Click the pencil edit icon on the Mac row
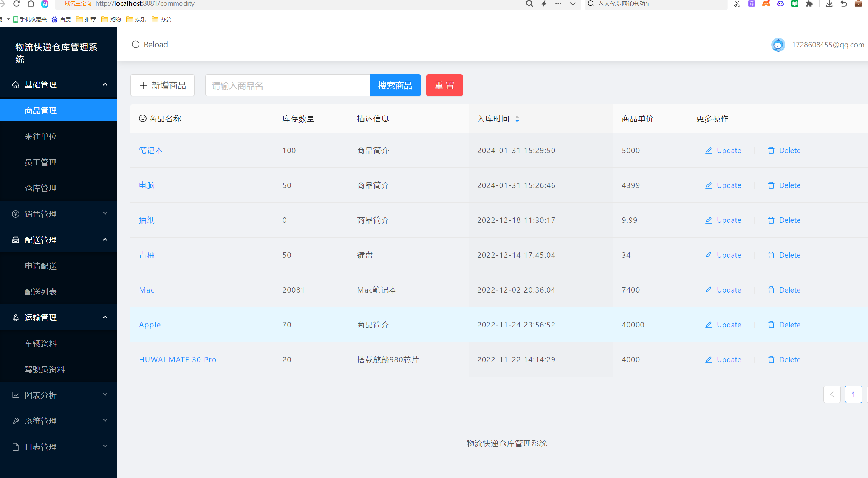The width and height of the screenshot is (868, 478). (708, 290)
